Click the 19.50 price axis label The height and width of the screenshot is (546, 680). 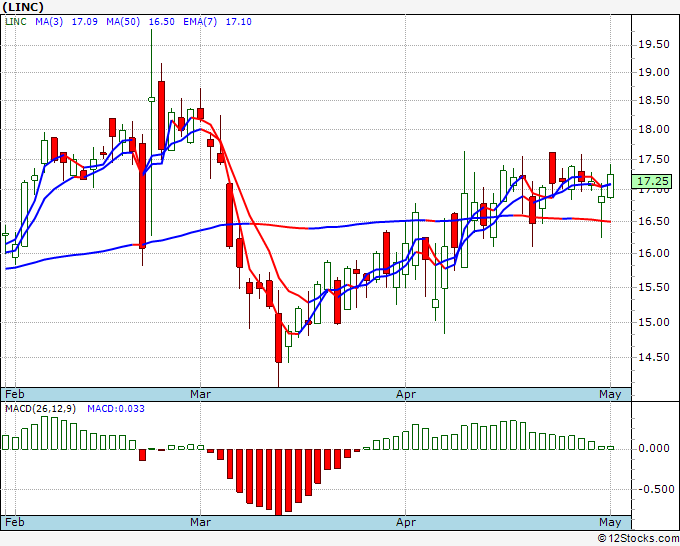(x=654, y=45)
